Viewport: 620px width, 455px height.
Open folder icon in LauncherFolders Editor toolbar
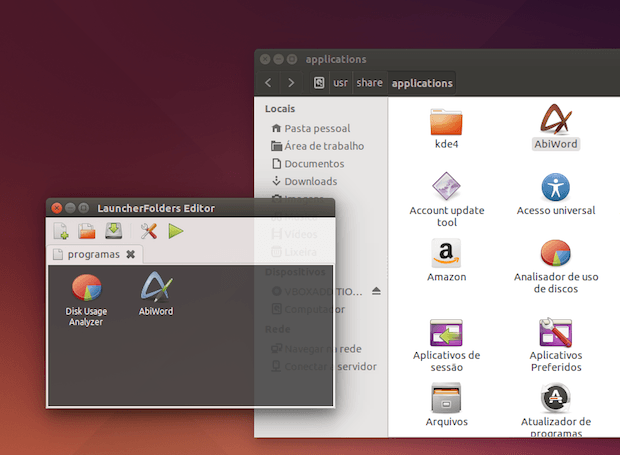(x=87, y=231)
